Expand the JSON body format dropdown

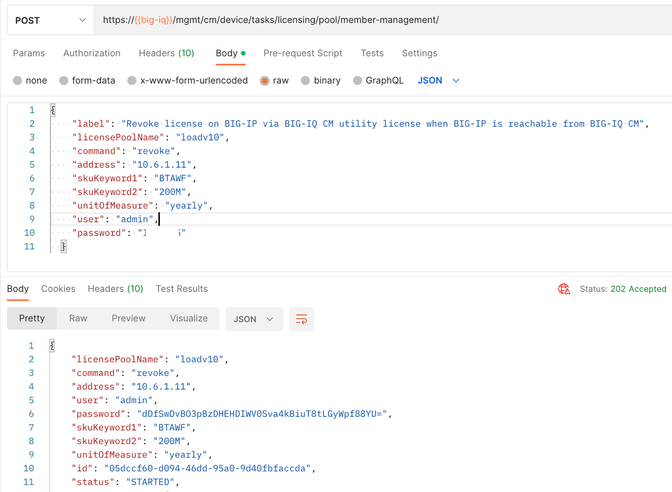438,80
